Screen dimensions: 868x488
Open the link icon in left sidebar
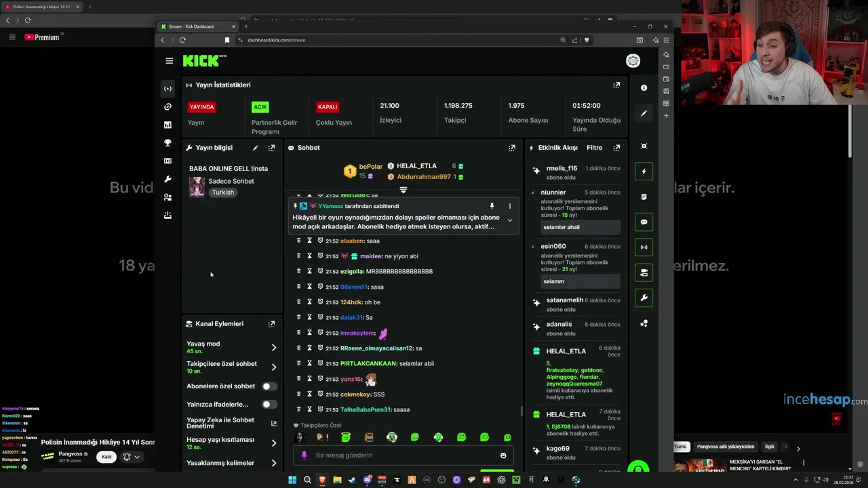[167, 107]
